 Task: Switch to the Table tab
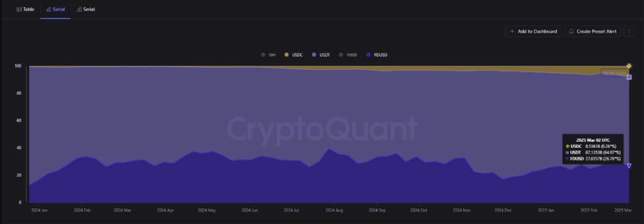[x=26, y=9]
